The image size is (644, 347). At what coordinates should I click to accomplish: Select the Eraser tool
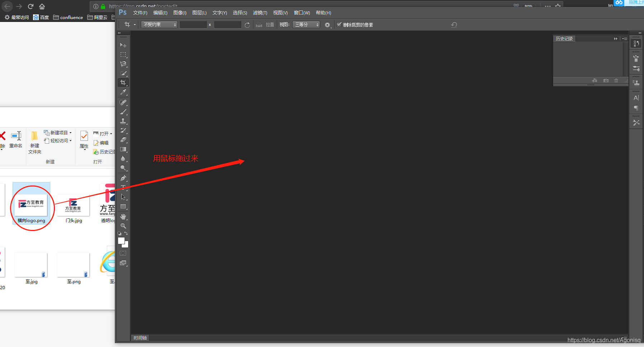(x=123, y=140)
